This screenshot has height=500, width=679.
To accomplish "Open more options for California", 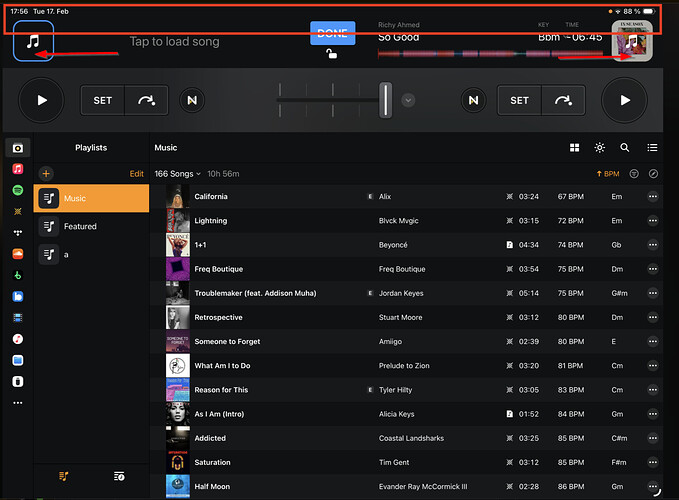I will point(653,197).
